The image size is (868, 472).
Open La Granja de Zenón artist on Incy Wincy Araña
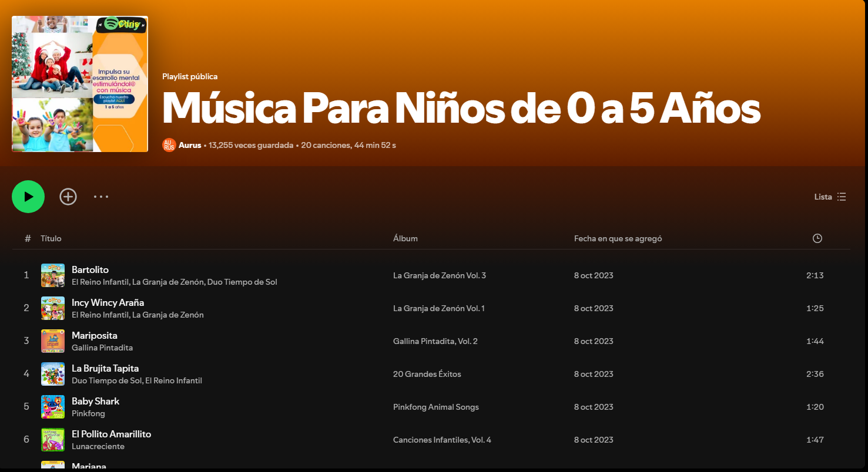click(x=168, y=315)
